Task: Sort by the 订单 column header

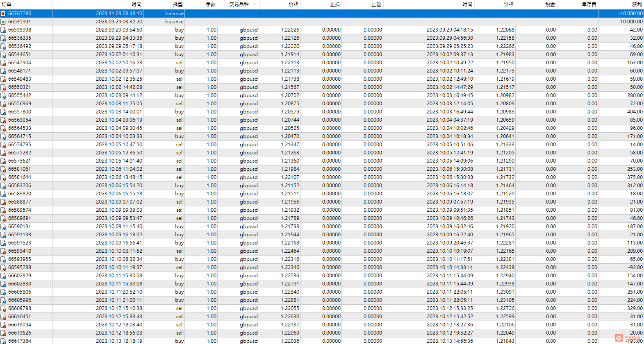Action: pos(7,5)
